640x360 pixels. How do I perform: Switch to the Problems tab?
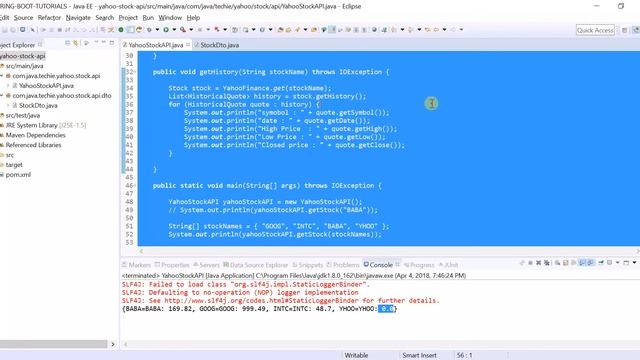click(x=343, y=265)
